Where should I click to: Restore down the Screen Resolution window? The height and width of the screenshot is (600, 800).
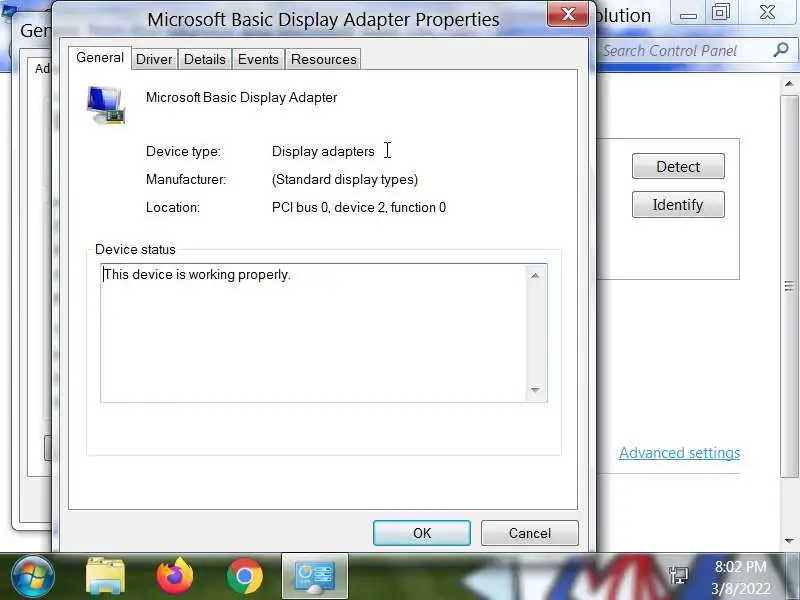pos(721,12)
